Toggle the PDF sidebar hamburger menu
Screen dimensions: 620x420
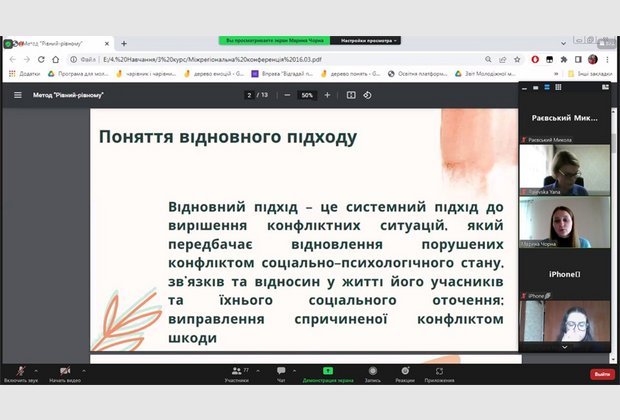pyautogui.click(x=18, y=95)
